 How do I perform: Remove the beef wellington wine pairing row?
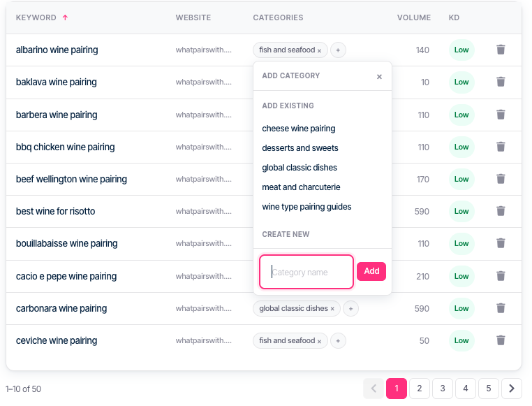click(501, 179)
